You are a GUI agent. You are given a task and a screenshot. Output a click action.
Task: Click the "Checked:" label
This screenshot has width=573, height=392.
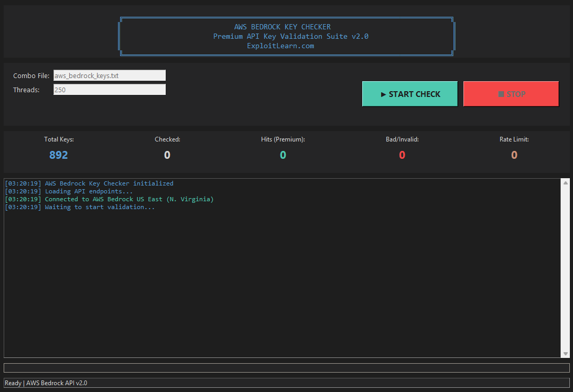point(167,139)
